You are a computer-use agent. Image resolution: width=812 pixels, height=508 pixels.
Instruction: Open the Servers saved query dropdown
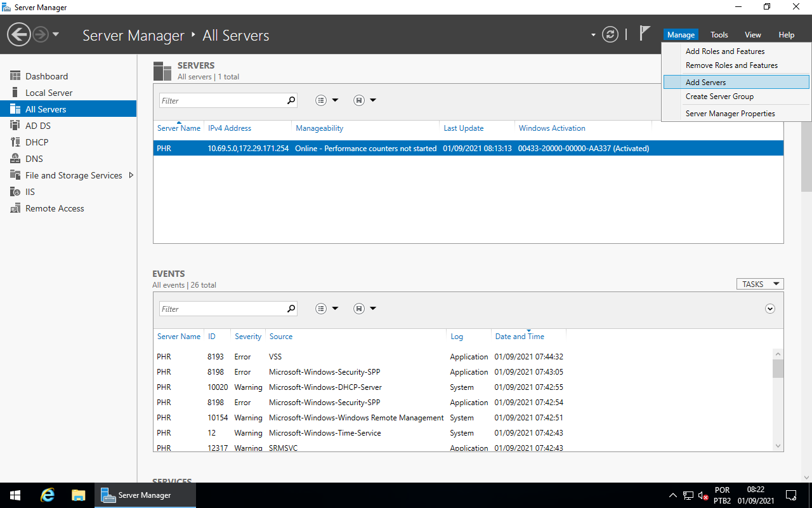pyautogui.click(x=365, y=100)
